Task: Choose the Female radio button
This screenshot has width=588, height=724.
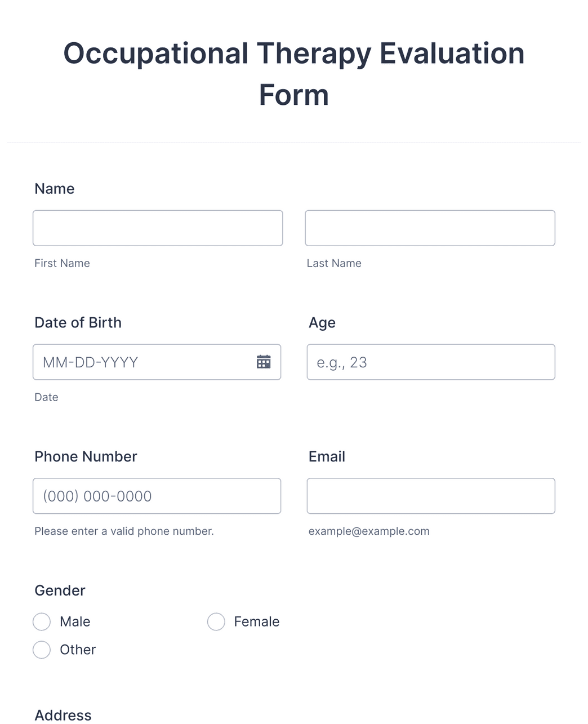Action: click(x=216, y=621)
